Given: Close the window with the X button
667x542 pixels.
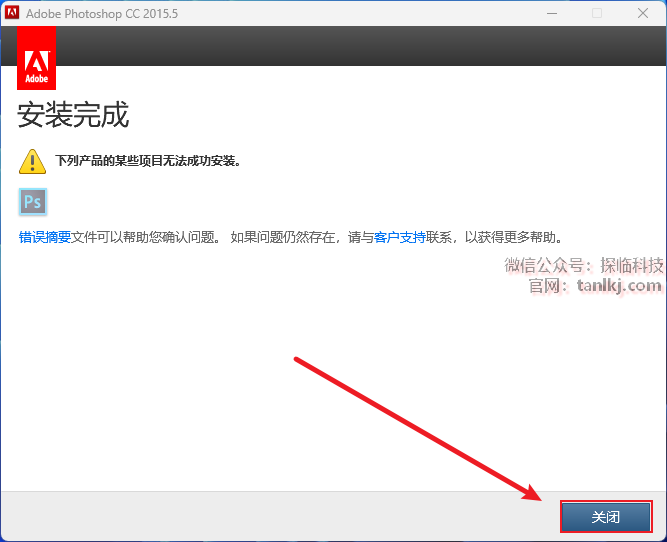Looking at the screenshot, I should (643, 13).
